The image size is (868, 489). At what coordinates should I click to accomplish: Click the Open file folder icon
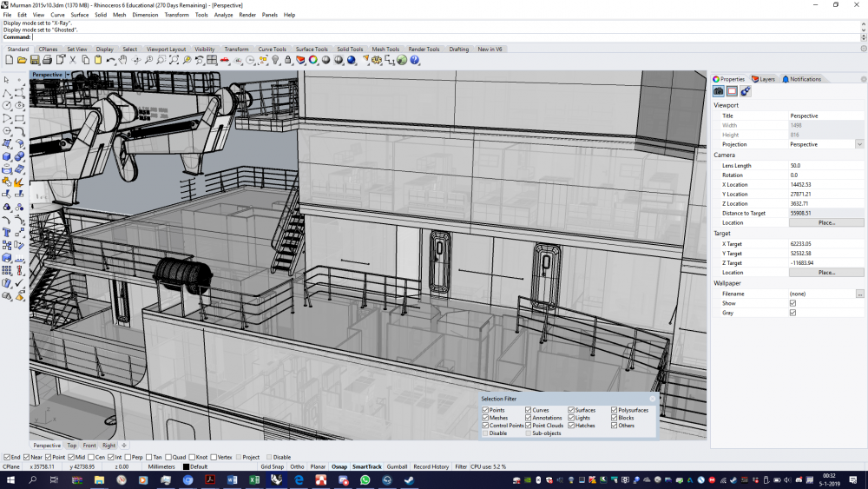point(23,61)
